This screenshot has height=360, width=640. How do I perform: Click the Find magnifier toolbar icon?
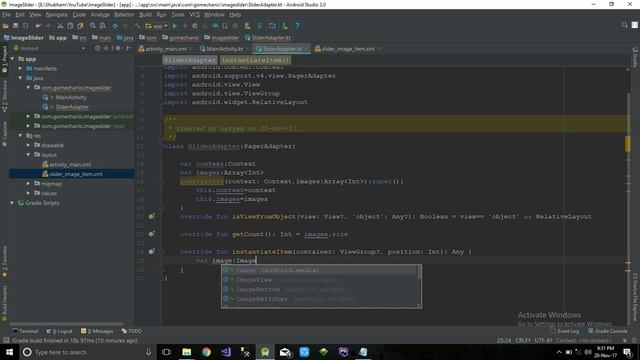pos(93,26)
